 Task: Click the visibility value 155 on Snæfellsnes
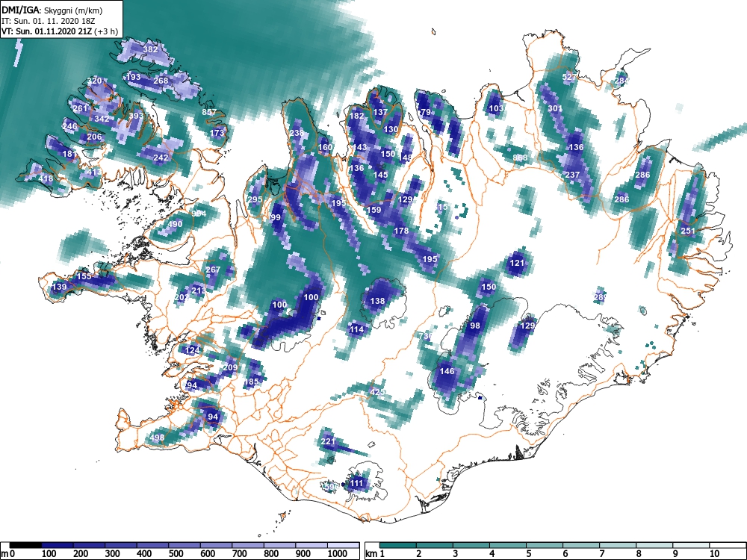click(84, 277)
